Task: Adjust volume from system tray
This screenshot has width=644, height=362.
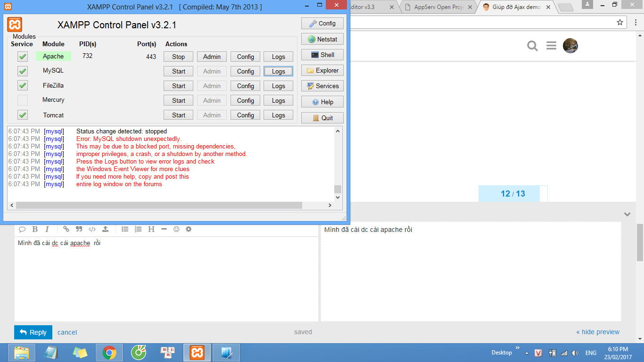Action: point(575,353)
